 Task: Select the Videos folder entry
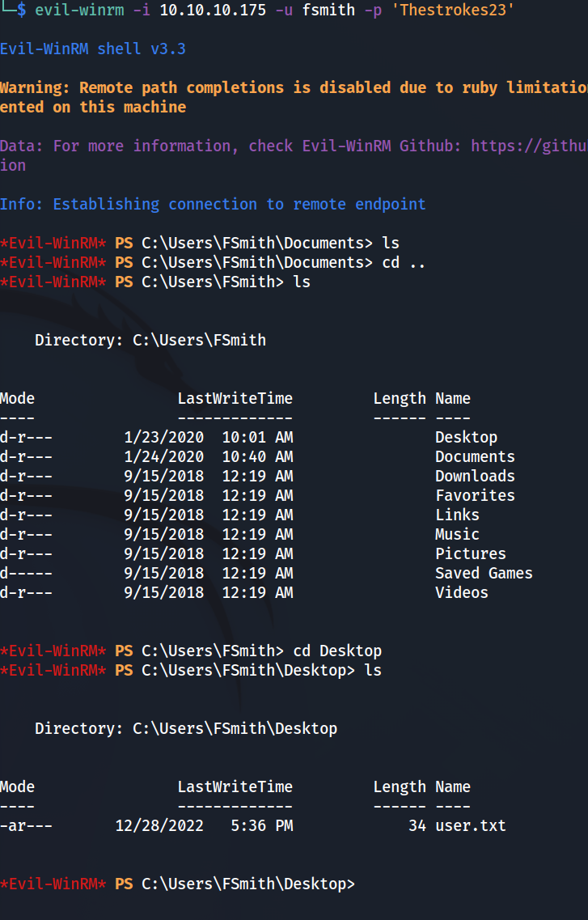click(461, 593)
